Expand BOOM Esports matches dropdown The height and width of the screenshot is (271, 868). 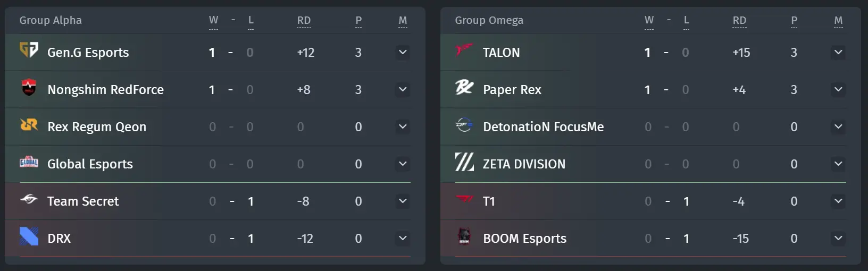(x=838, y=238)
